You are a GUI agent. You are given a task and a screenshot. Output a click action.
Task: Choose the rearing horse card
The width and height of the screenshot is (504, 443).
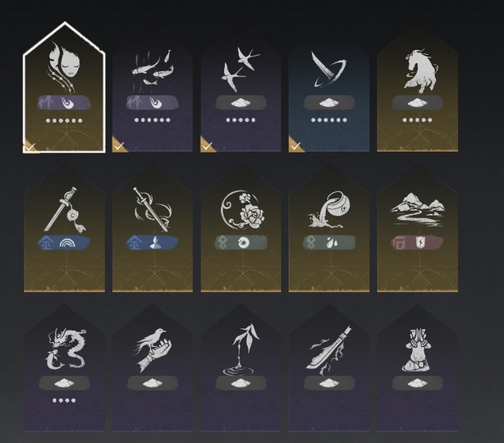coord(418,94)
